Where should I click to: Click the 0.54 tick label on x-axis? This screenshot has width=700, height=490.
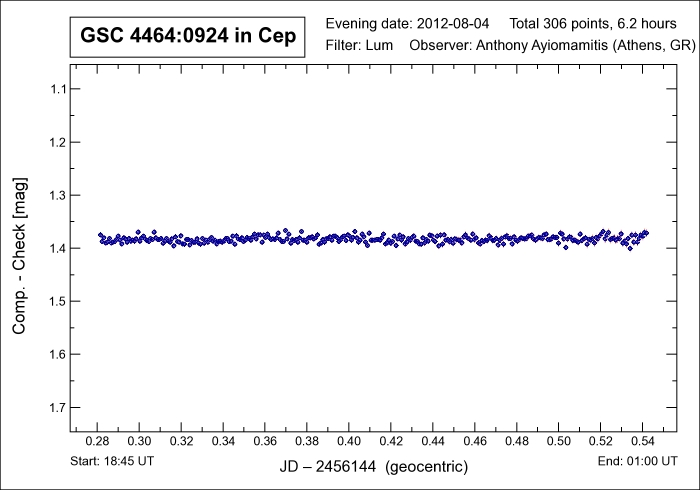pos(642,441)
